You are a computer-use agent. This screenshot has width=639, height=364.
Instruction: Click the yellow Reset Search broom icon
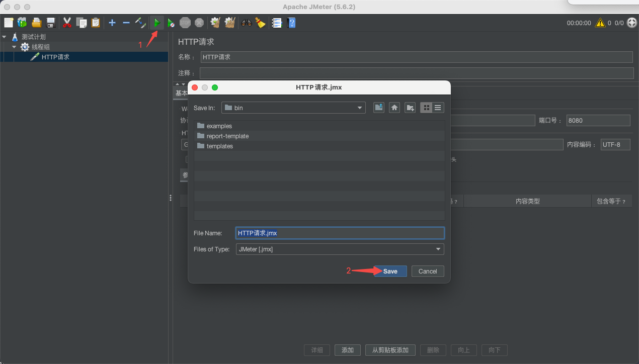coord(260,23)
